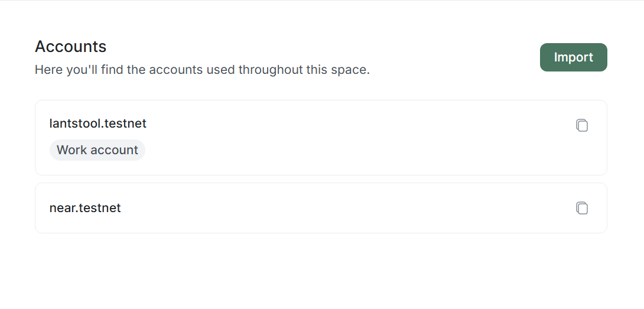
Task: Click the Import button
Action: tap(573, 57)
